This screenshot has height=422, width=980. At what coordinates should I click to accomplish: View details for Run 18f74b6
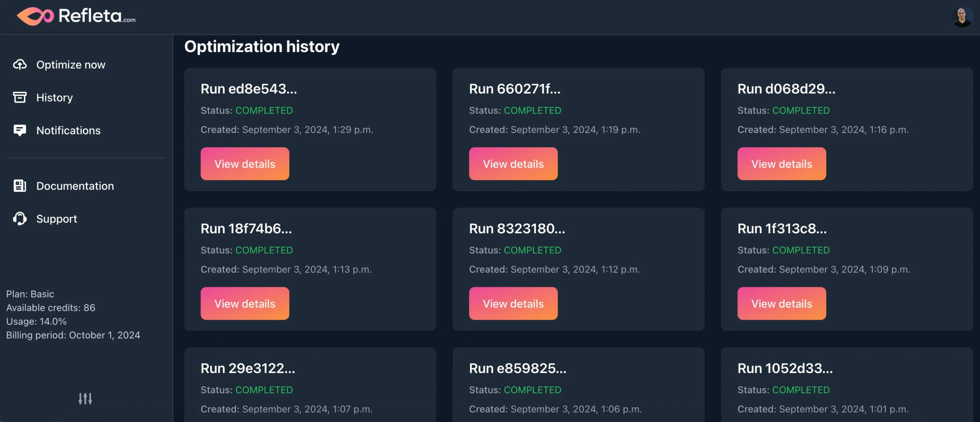245,303
